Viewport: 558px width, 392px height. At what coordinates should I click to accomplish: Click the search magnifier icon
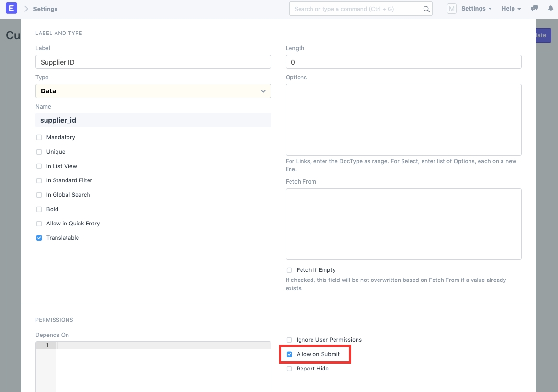click(426, 9)
